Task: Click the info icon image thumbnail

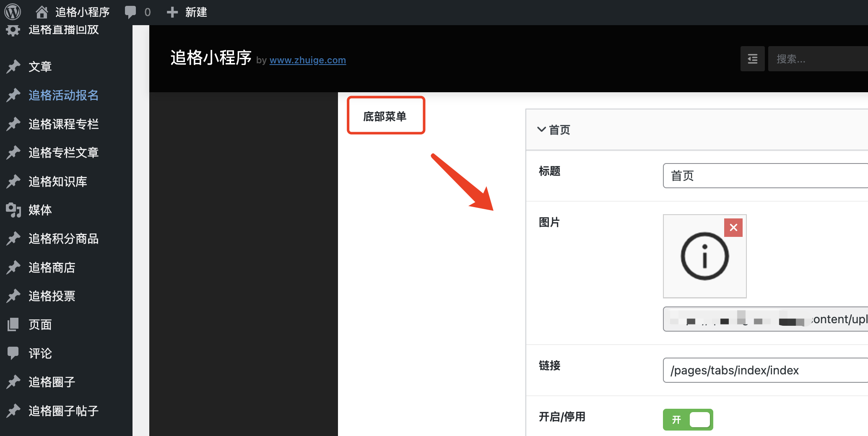Action: (704, 256)
